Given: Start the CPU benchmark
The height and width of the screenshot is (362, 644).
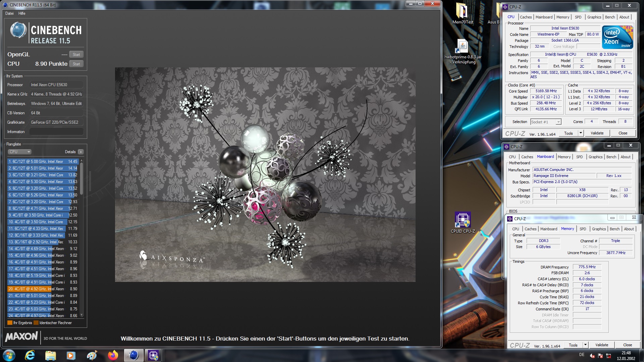Looking at the screenshot, I should (76, 64).
